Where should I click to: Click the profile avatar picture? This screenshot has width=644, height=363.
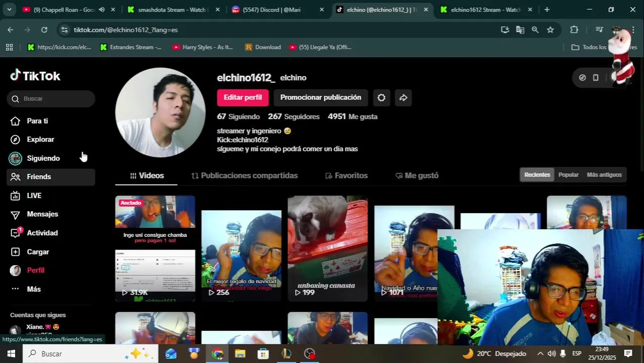[x=160, y=112]
